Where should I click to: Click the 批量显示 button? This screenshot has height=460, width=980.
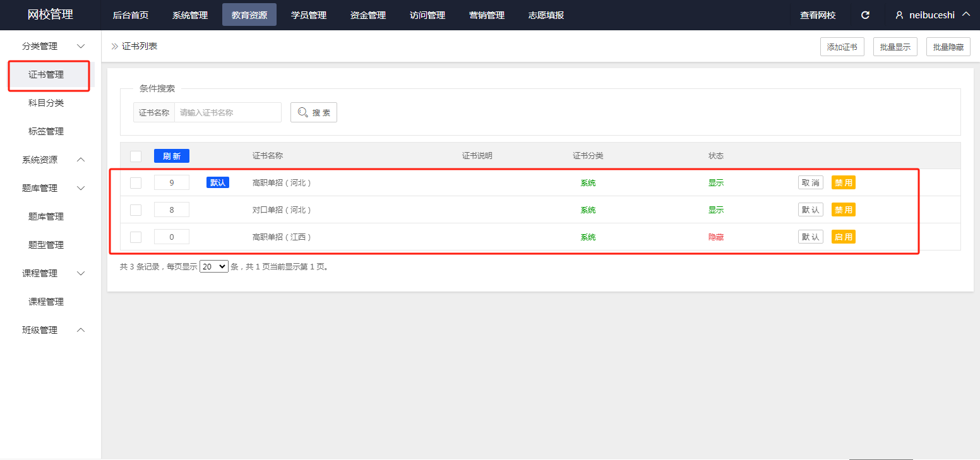point(895,47)
